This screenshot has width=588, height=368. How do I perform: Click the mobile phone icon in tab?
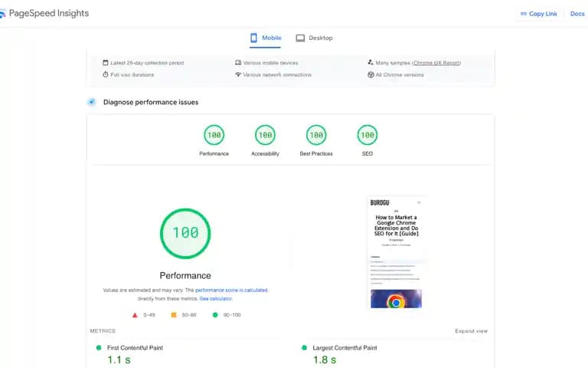coord(254,38)
